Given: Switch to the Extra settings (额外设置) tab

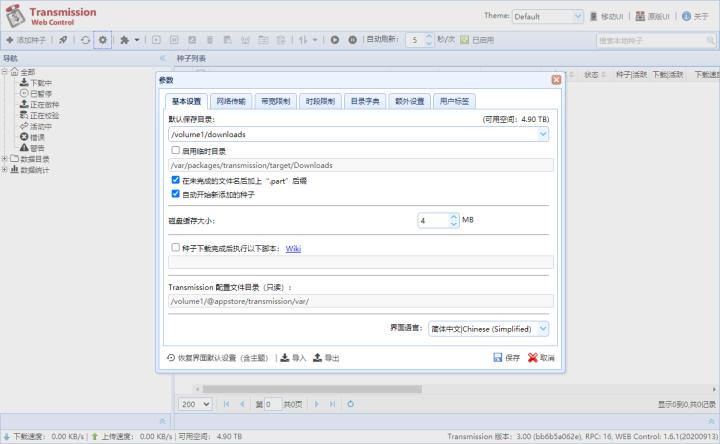Looking at the screenshot, I should click(410, 101).
